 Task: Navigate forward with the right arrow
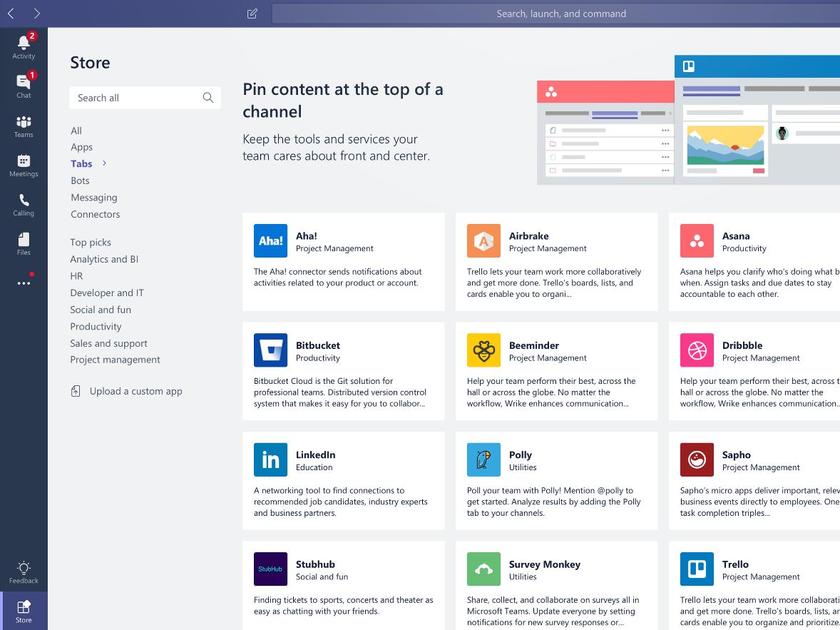click(x=36, y=14)
